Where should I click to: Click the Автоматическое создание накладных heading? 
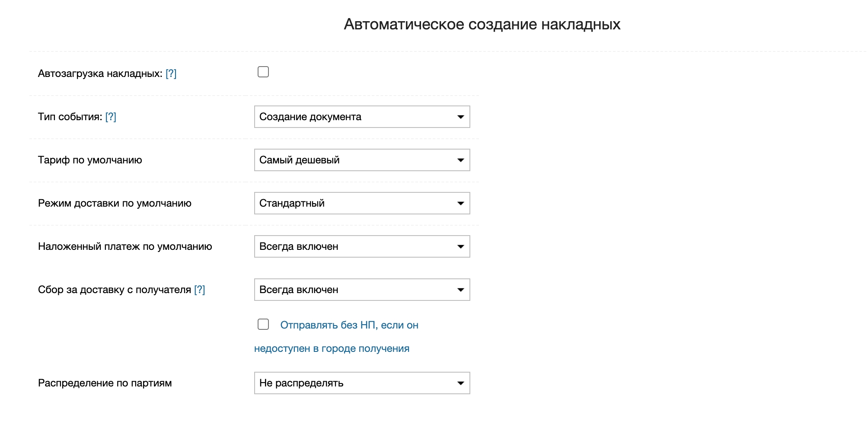pyautogui.click(x=482, y=24)
